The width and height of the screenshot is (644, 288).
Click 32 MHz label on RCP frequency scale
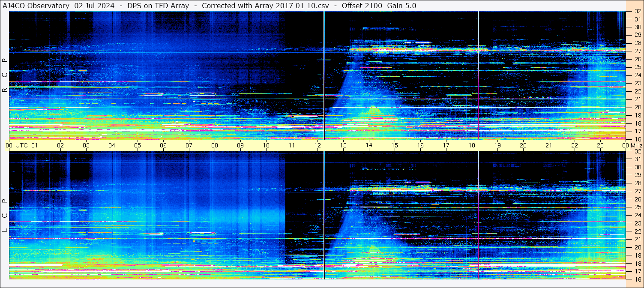(637, 12)
